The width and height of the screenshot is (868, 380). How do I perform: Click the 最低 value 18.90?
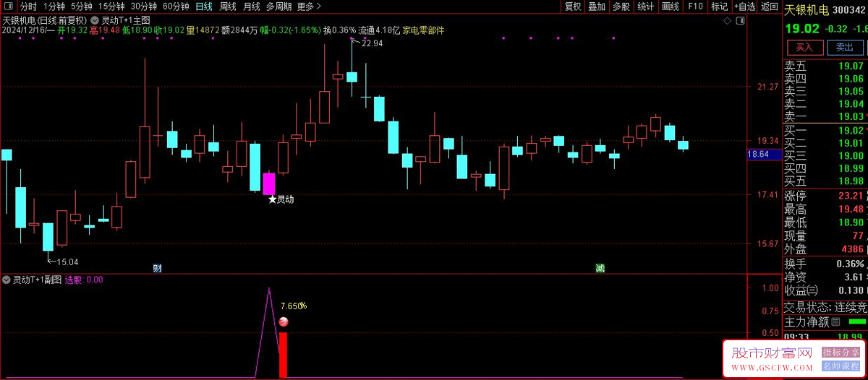(851, 222)
